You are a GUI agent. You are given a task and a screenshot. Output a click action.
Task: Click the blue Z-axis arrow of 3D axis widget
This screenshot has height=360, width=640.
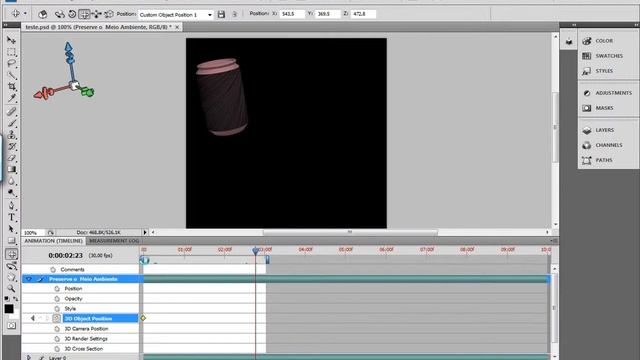69,47
